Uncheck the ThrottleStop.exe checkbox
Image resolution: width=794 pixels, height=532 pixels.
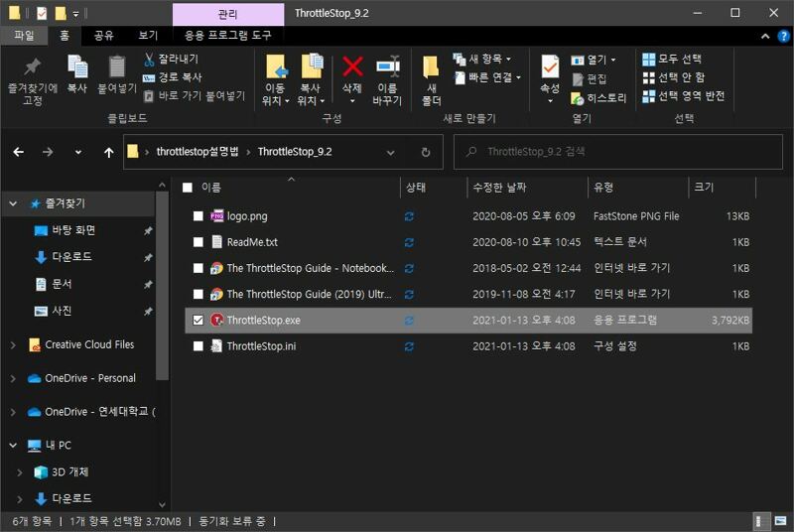pos(198,320)
